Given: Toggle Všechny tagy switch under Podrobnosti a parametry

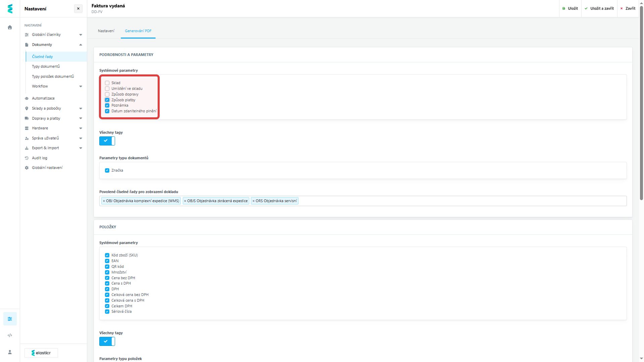Looking at the screenshot, I should pyautogui.click(x=107, y=141).
